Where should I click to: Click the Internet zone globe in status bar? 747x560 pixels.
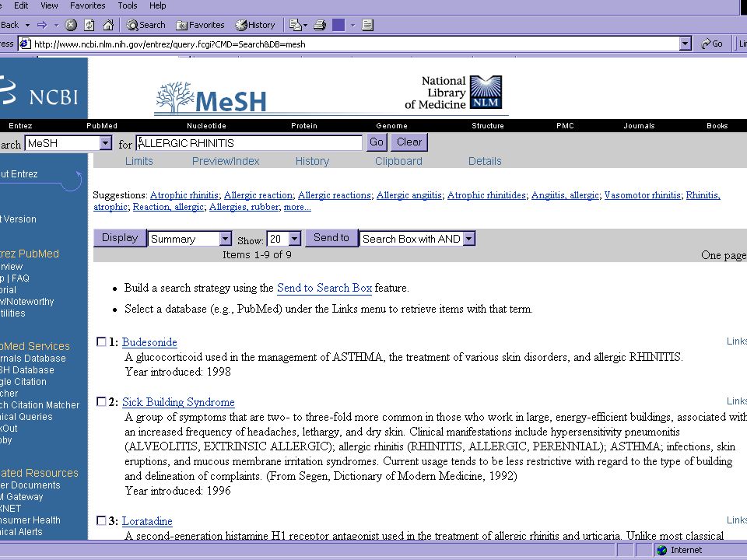tap(661, 550)
